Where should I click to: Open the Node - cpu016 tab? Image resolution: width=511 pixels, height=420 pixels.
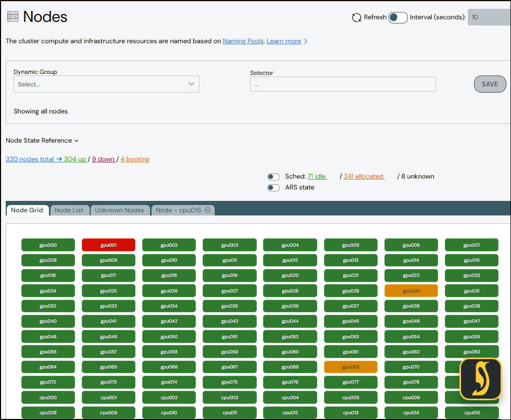pos(178,210)
